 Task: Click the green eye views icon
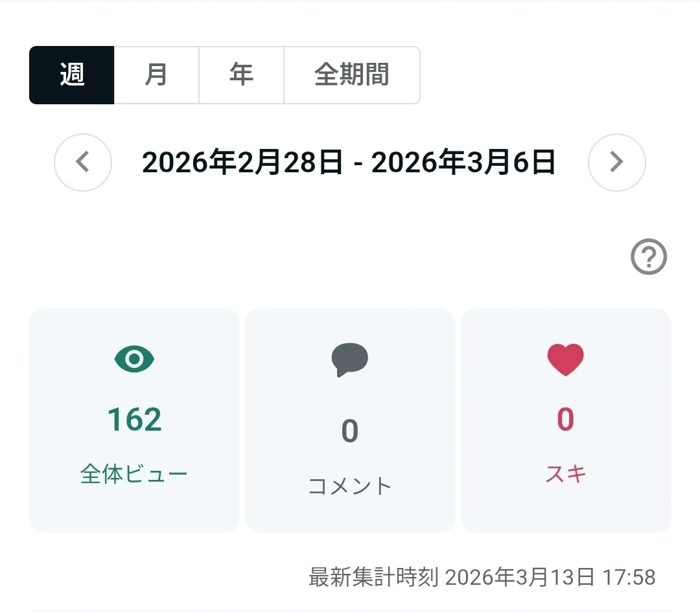tap(134, 359)
